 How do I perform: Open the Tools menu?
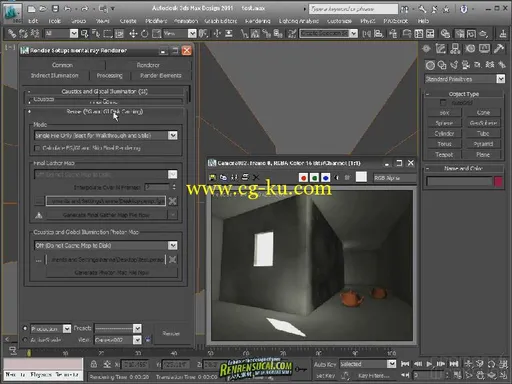point(55,21)
